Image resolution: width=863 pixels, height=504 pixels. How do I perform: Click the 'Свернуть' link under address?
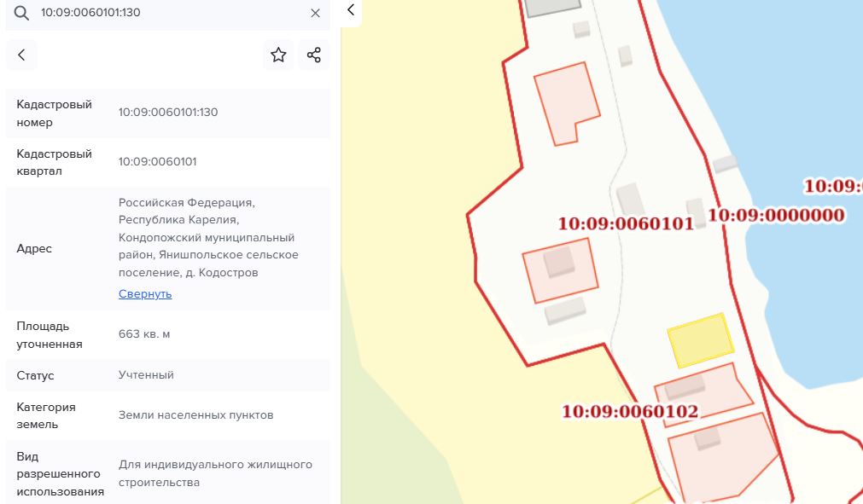(145, 294)
